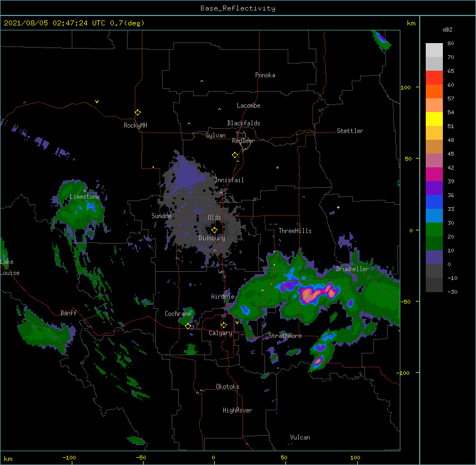Select the RedDeer label
This screenshot has height=465, width=476.
tap(243, 141)
